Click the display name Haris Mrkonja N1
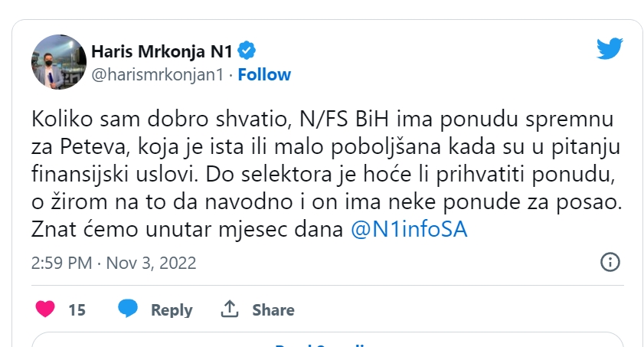This screenshot has height=347, width=644. tap(162, 51)
